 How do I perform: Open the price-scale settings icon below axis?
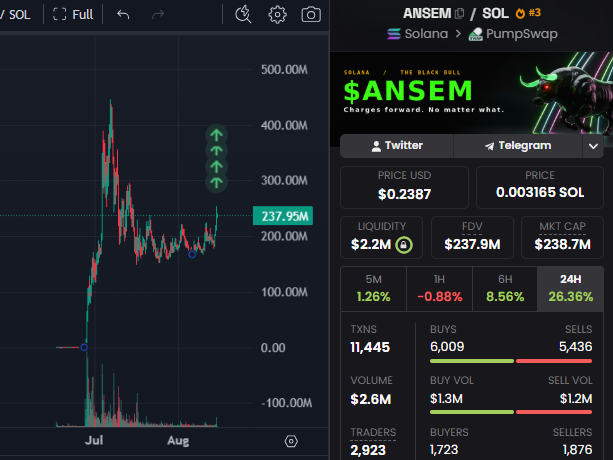pos(291,441)
